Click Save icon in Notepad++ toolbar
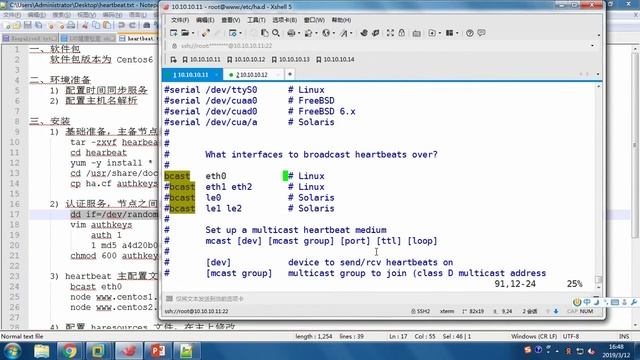This screenshot has height=360, width=640. tap(28, 25)
